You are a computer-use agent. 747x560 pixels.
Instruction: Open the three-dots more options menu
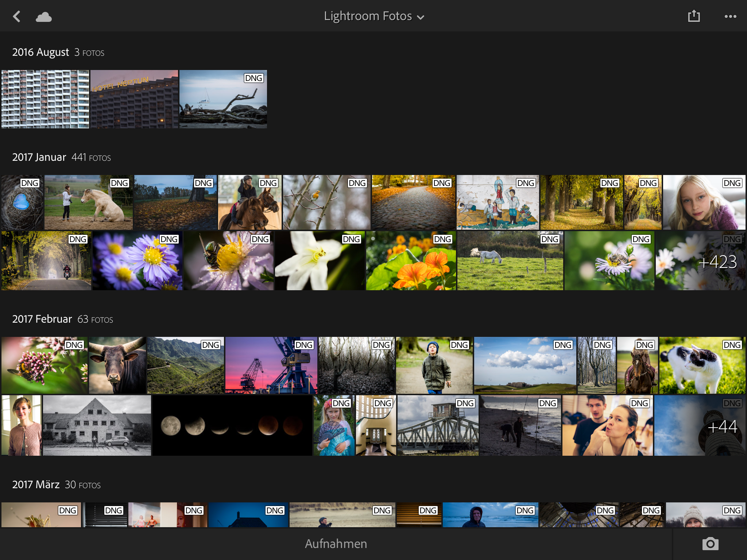(730, 16)
